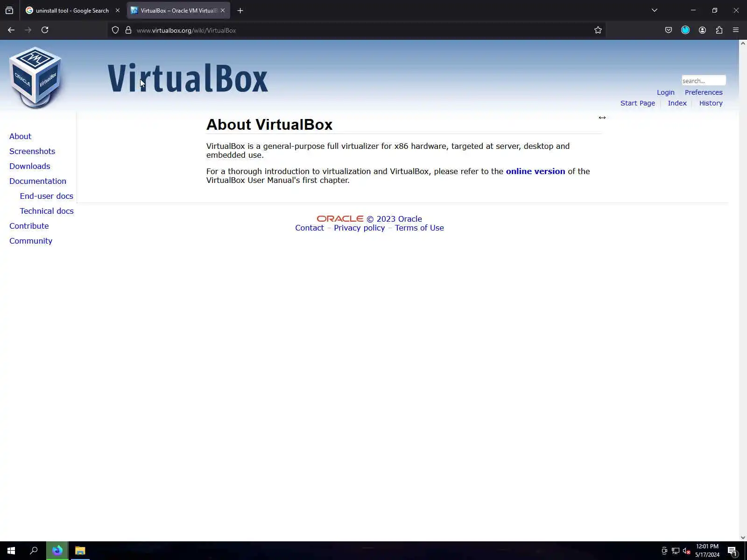Open a new tab with the plus icon
The image size is (747, 560).
[x=240, y=10]
